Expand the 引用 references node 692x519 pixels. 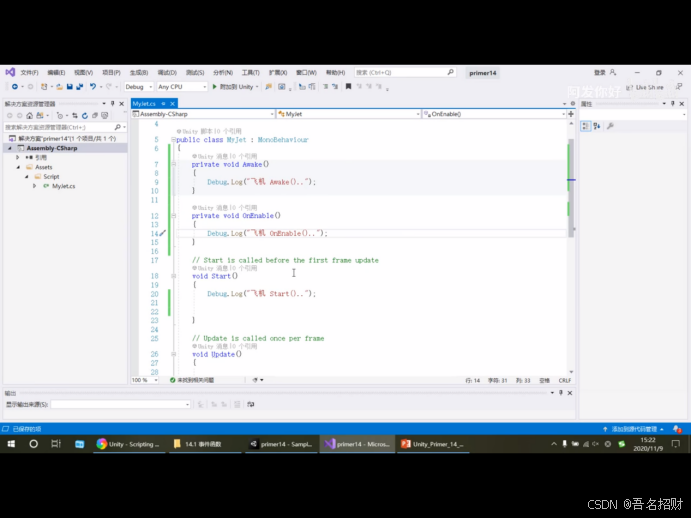[17, 158]
